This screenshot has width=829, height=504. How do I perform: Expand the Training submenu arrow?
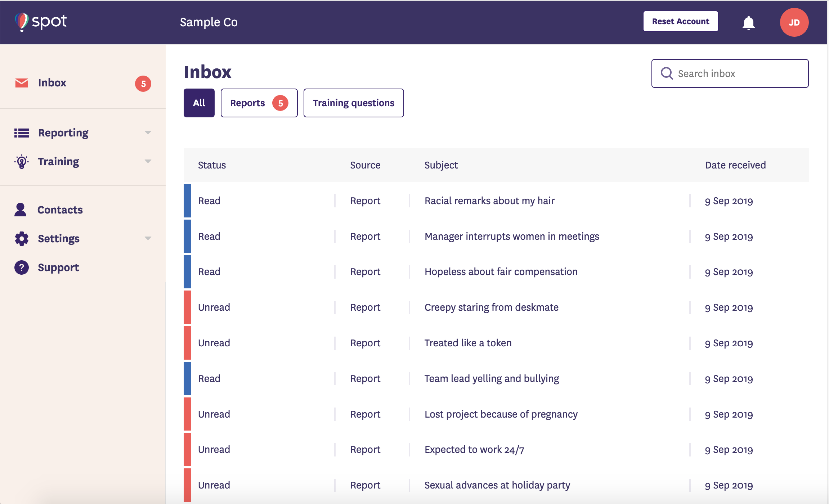click(x=148, y=161)
